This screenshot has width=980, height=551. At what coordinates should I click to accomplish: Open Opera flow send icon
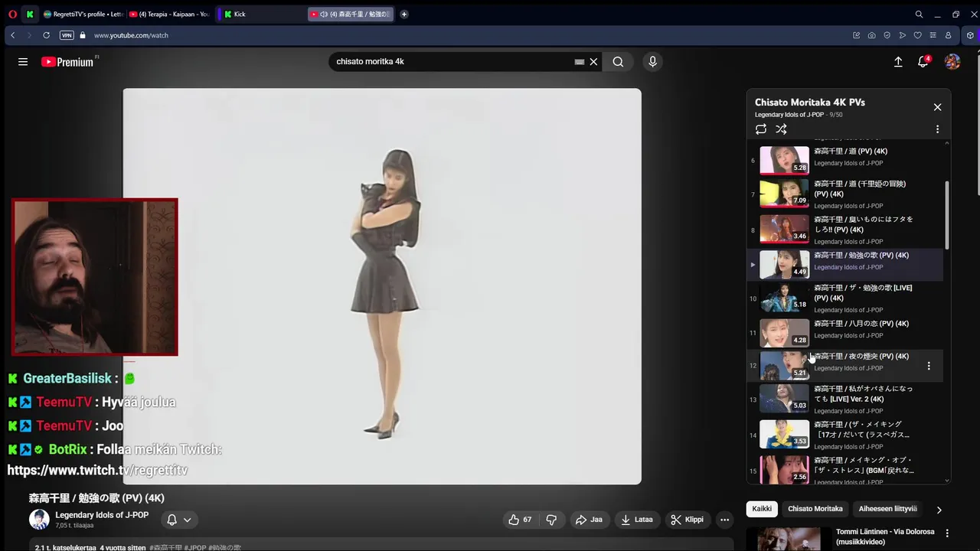(903, 35)
